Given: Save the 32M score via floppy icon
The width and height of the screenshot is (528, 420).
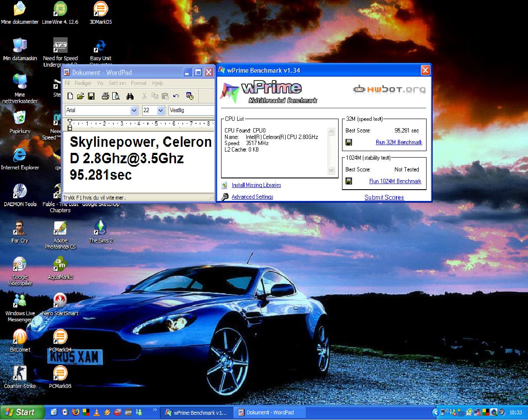Looking at the screenshot, I should coord(349,142).
